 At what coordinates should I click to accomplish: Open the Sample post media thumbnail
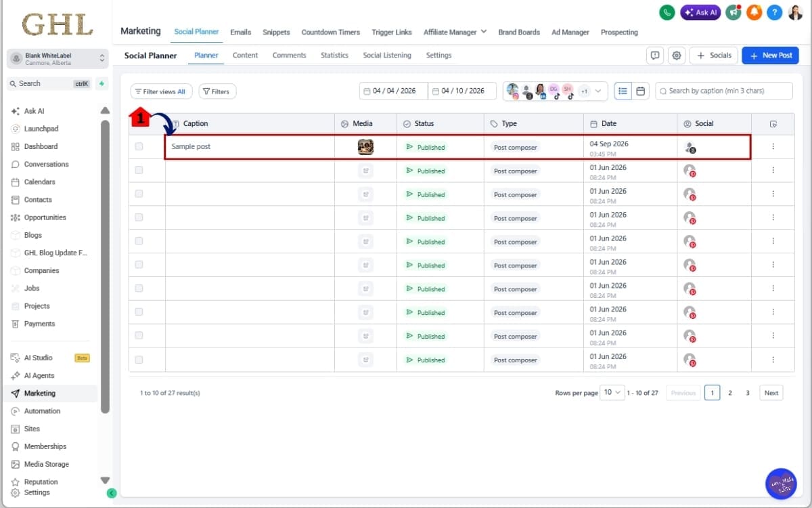pyautogui.click(x=365, y=147)
